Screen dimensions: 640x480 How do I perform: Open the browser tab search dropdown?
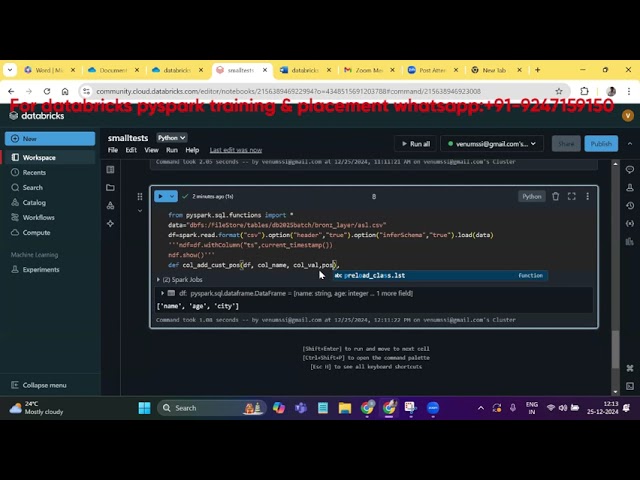tap(10, 70)
